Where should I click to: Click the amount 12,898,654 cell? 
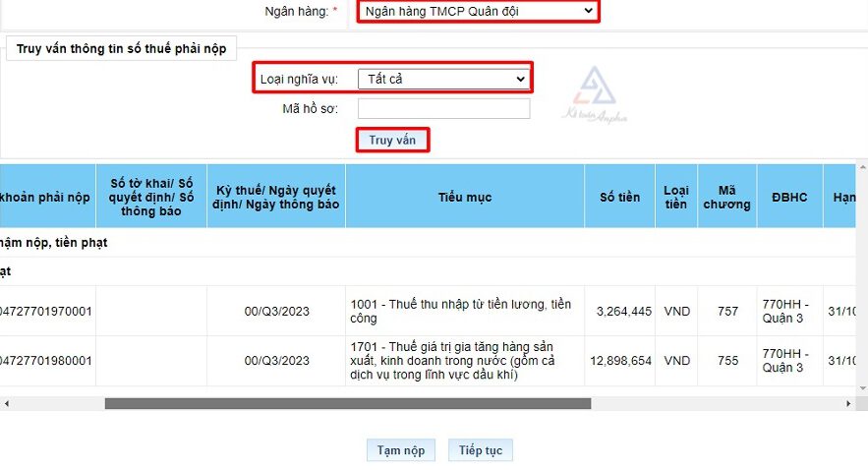point(619,361)
